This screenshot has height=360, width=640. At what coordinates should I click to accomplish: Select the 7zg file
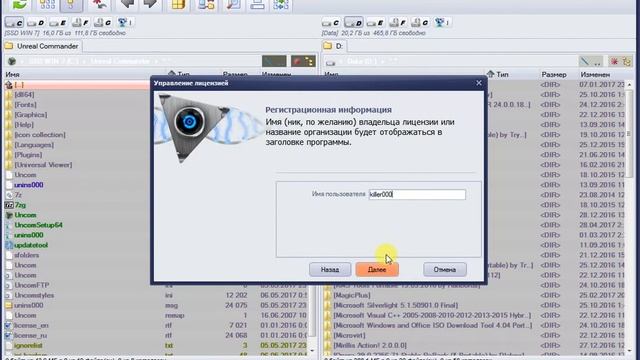tap(20, 205)
